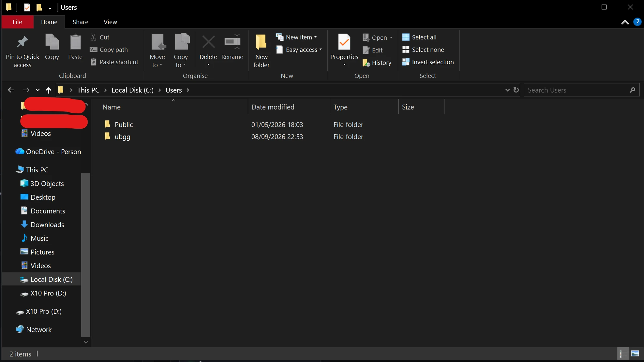
Task: Click the title bar Properties quick-access icon
Action: tap(27, 7)
